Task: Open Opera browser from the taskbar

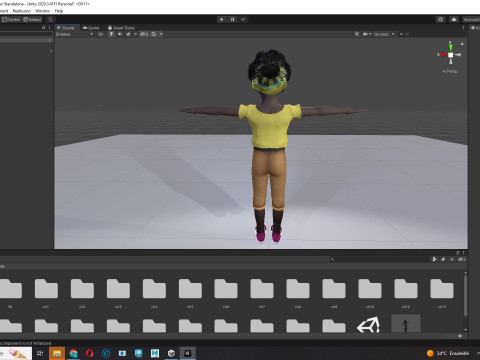Action: pos(89,353)
